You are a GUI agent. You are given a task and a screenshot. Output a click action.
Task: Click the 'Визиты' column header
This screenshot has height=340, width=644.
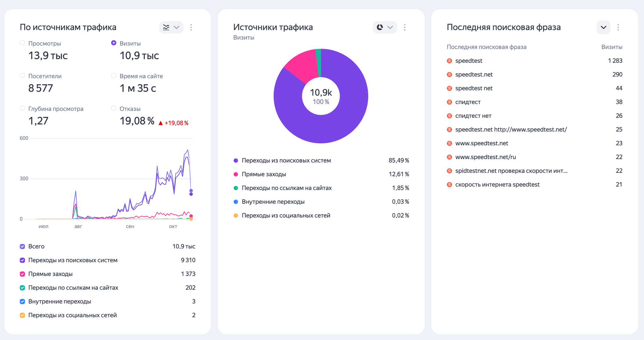pyautogui.click(x=611, y=47)
